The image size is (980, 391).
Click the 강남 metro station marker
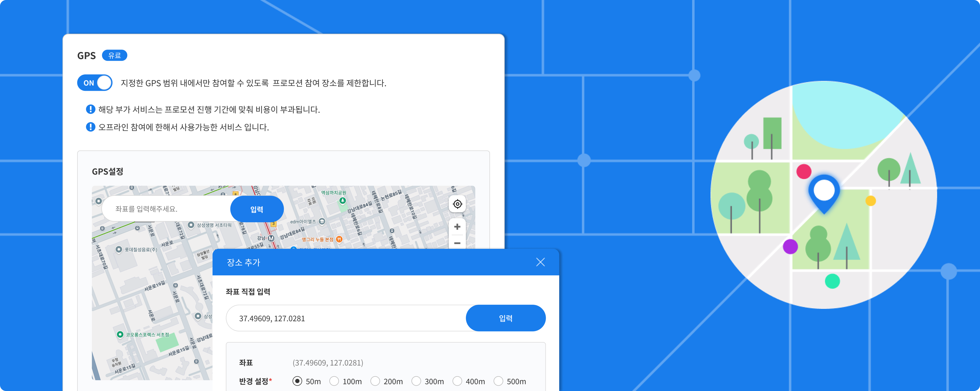click(271, 238)
